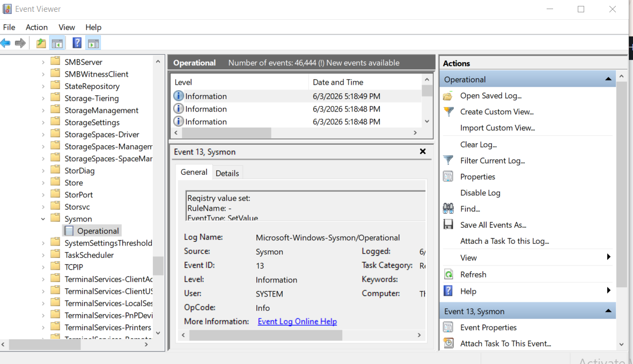Open the Event Log Online Help link
This screenshot has width=633, height=364.
point(297,322)
